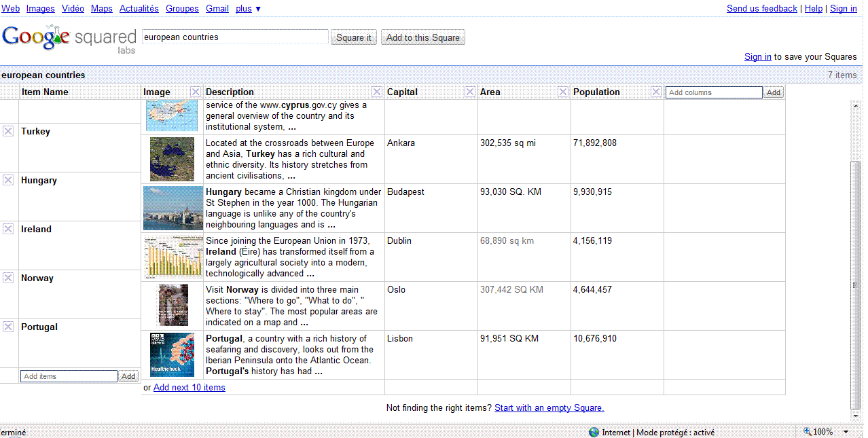Focus the 'european countries' search field
Image resolution: width=868 pixels, height=438 pixels.
click(235, 37)
